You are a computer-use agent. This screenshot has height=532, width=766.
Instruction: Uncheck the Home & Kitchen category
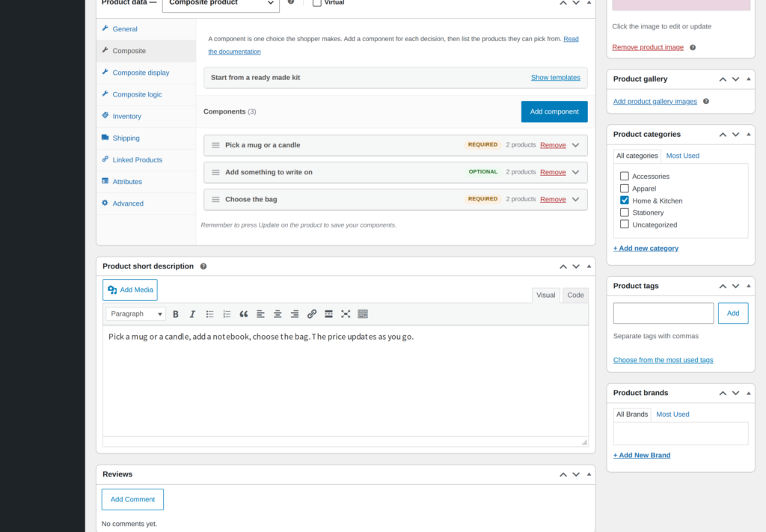pos(625,201)
